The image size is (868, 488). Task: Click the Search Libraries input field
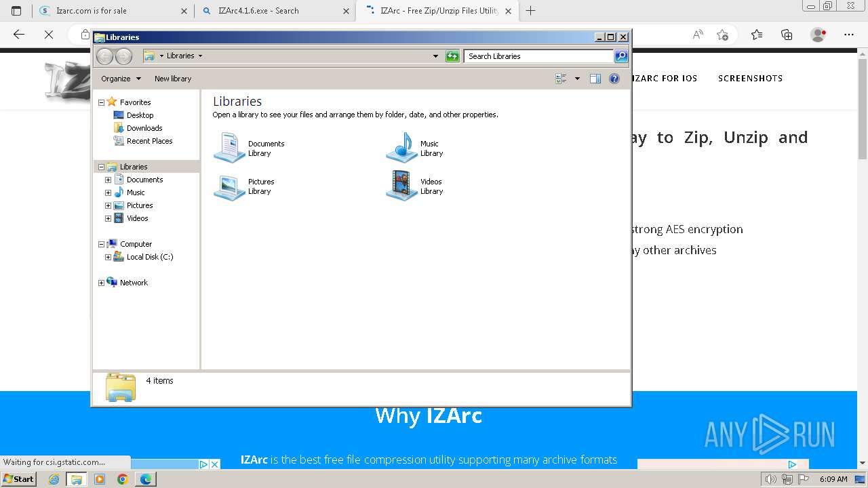point(539,56)
